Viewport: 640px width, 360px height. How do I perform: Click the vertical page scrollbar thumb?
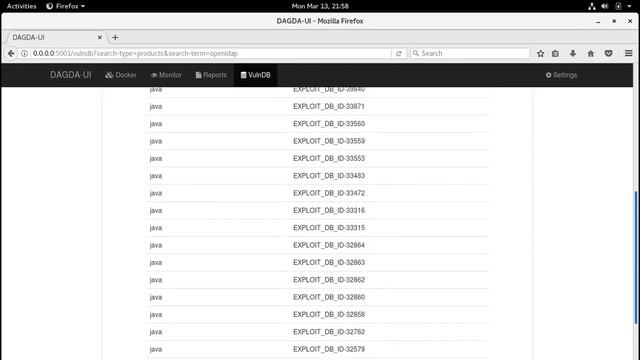pos(636,257)
